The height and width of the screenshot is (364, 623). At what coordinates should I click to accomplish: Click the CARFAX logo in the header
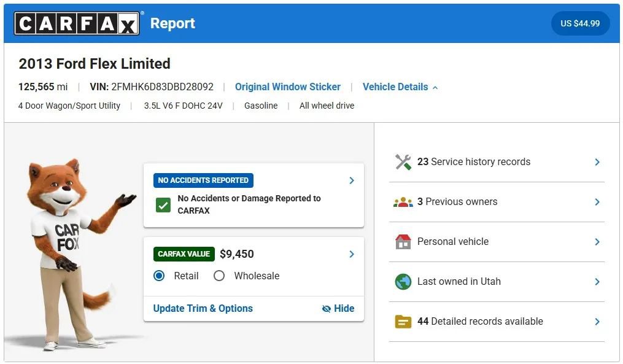[x=75, y=23]
